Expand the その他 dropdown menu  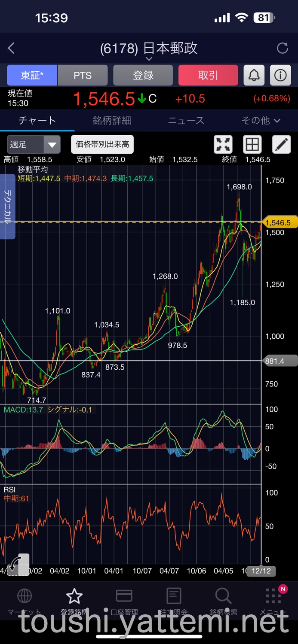point(261,121)
